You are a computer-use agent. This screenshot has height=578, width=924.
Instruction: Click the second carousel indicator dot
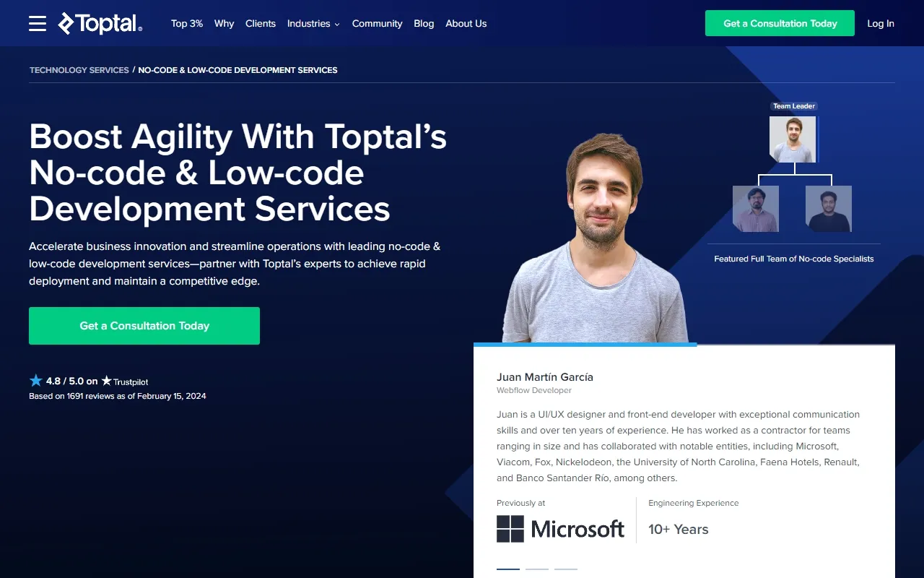(x=537, y=570)
